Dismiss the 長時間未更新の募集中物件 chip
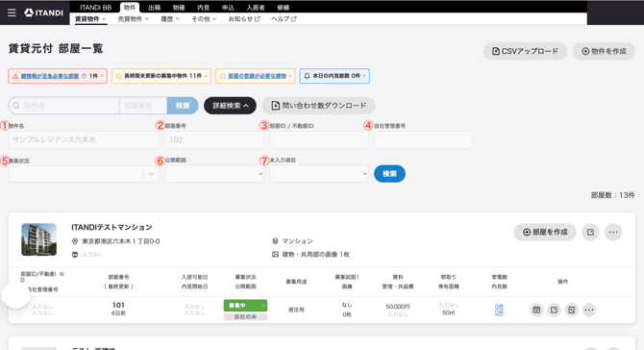Image resolution: width=644 pixels, height=350 pixels. point(207,76)
